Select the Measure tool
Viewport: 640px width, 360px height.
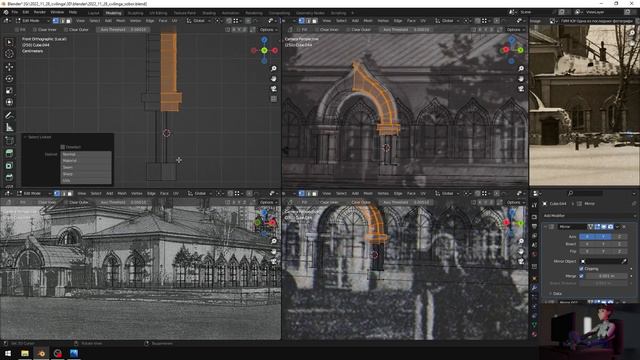coord(9,128)
